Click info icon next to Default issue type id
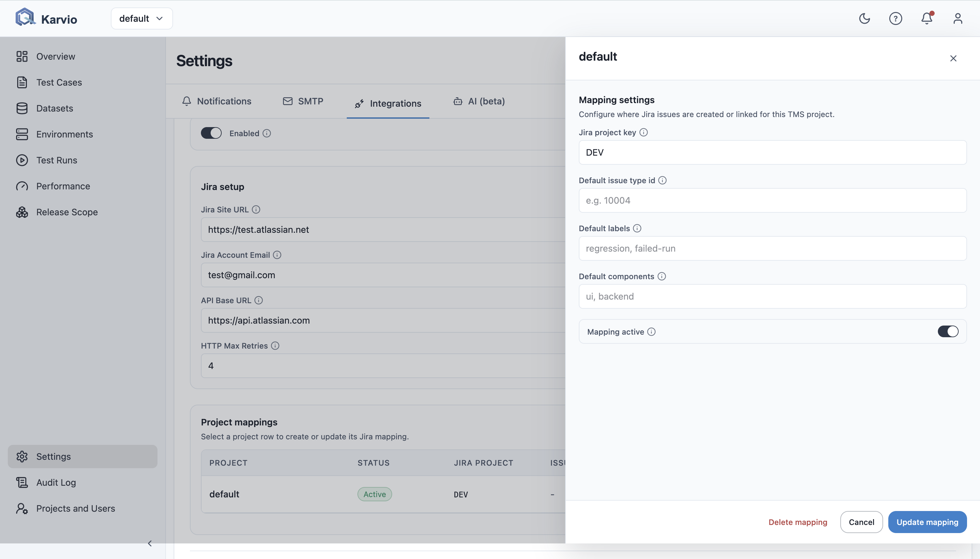The image size is (980, 559). (x=662, y=181)
